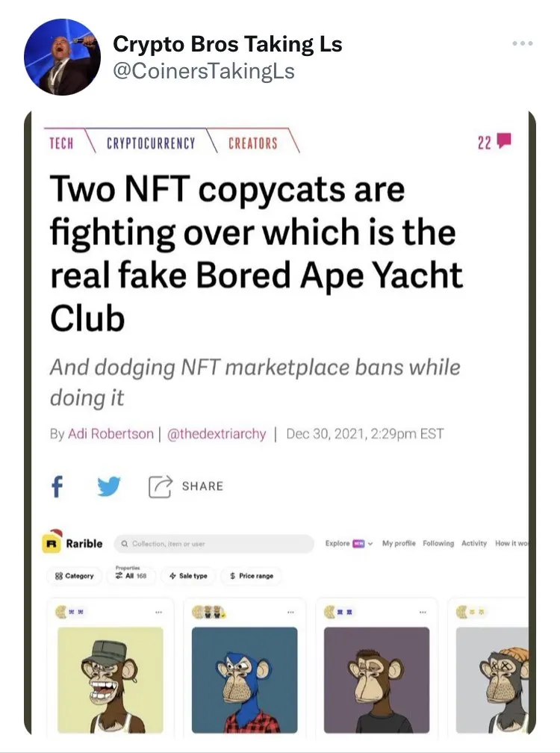Image resolution: width=560 pixels, height=753 pixels.
Task: Switch to the CRYPTOCURRENCY tab
Action: pos(151,143)
